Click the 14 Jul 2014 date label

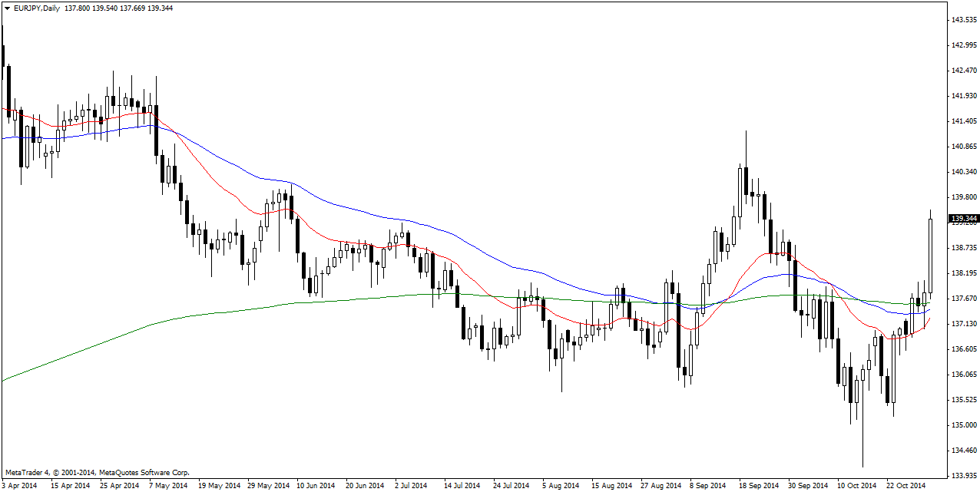[x=462, y=486]
